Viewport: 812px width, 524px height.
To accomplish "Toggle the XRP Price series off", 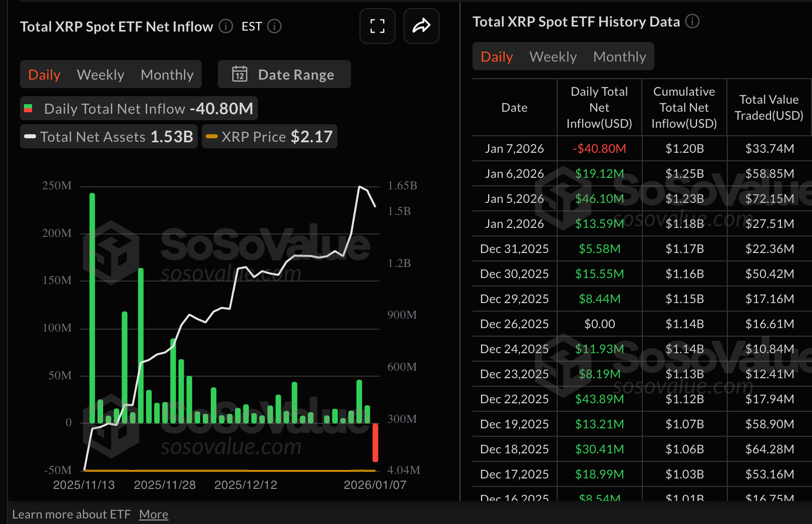I will pyautogui.click(x=269, y=136).
